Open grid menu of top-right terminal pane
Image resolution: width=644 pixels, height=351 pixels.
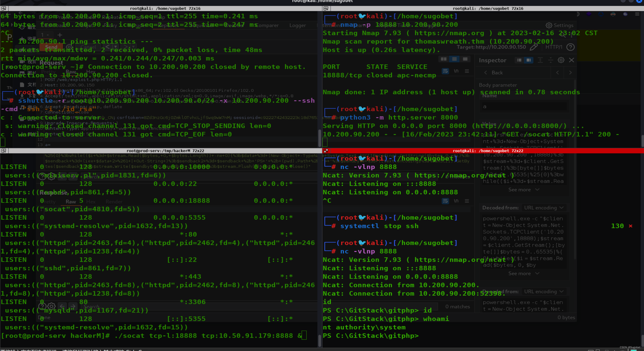click(x=326, y=8)
